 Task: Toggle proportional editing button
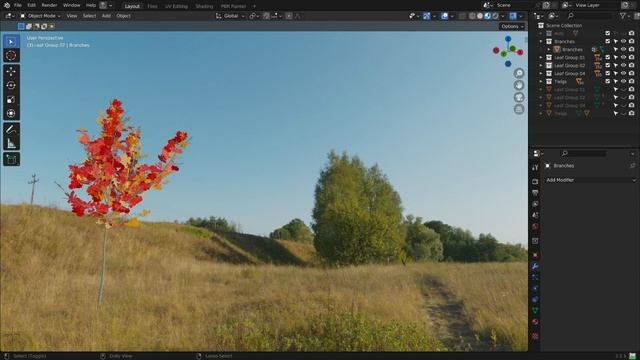[x=289, y=16]
